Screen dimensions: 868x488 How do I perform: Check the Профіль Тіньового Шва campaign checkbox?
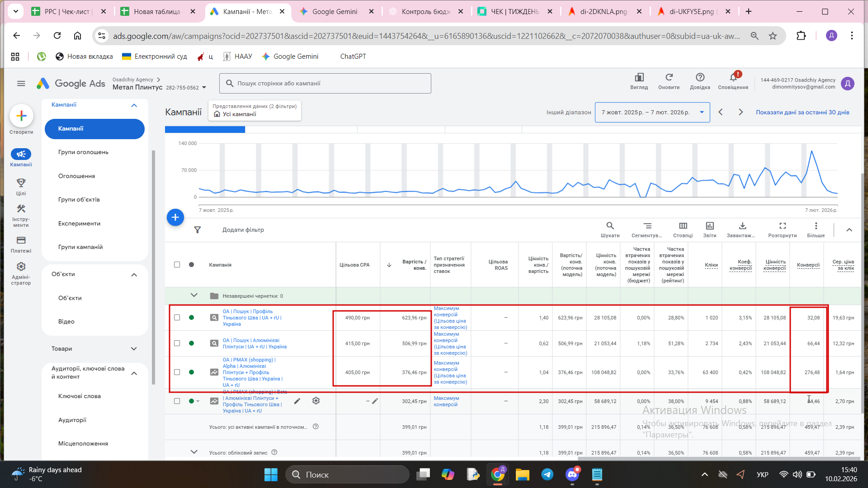pos(177,318)
